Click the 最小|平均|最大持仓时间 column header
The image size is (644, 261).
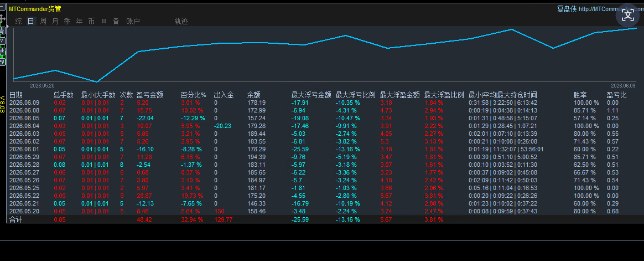tap(503, 95)
